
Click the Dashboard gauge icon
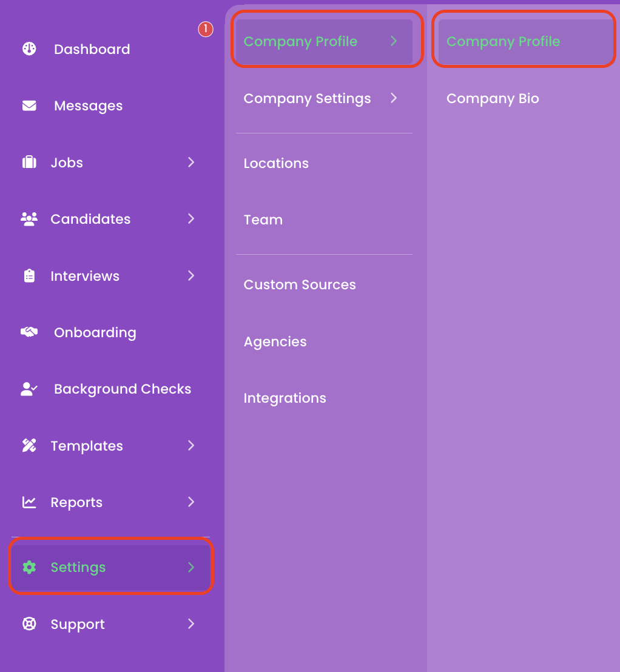29,49
